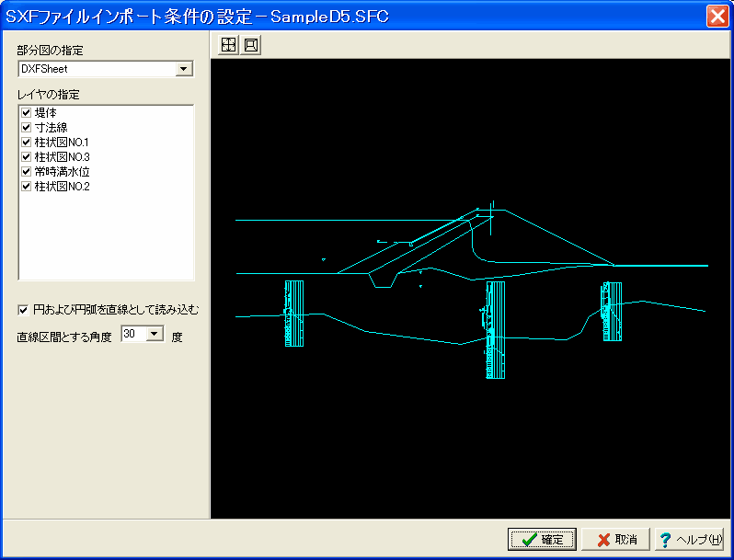Select the 寸法線 layer name text
734x560 pixels.
click(x=51, y=127)
